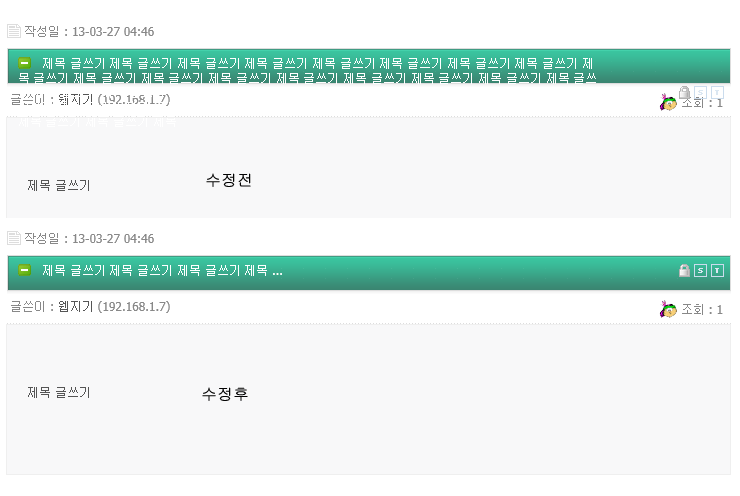Click the lock icon in the lower post header
740x496 pixels.
pos(685,271)
